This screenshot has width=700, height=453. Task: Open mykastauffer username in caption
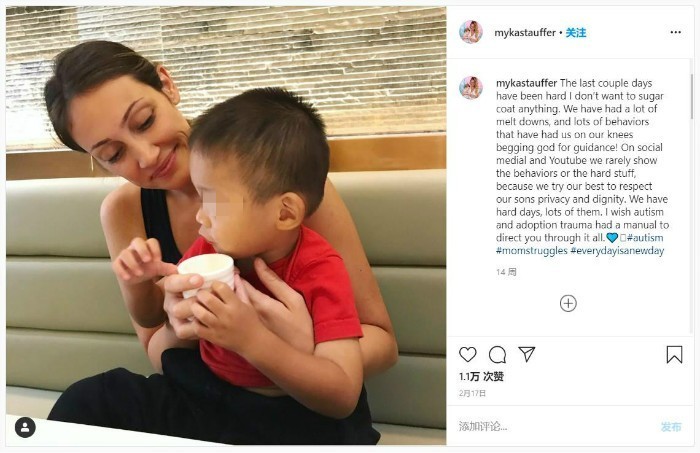[x=526, y=83]
